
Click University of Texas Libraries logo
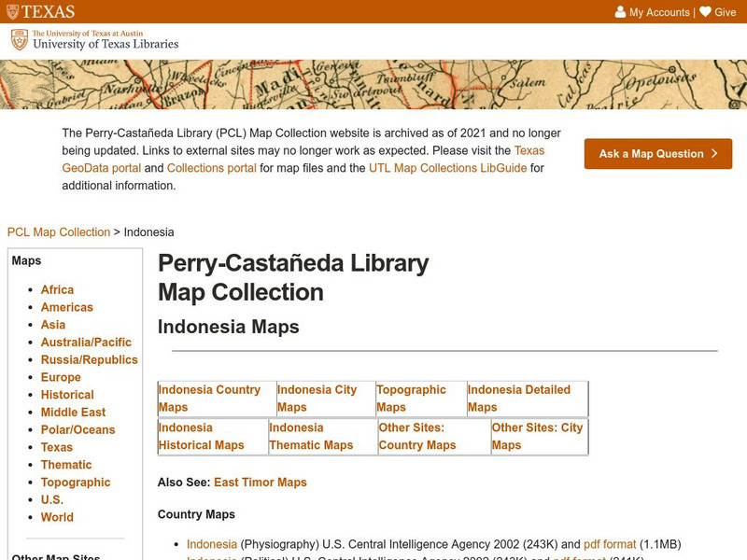click(94, 40)
